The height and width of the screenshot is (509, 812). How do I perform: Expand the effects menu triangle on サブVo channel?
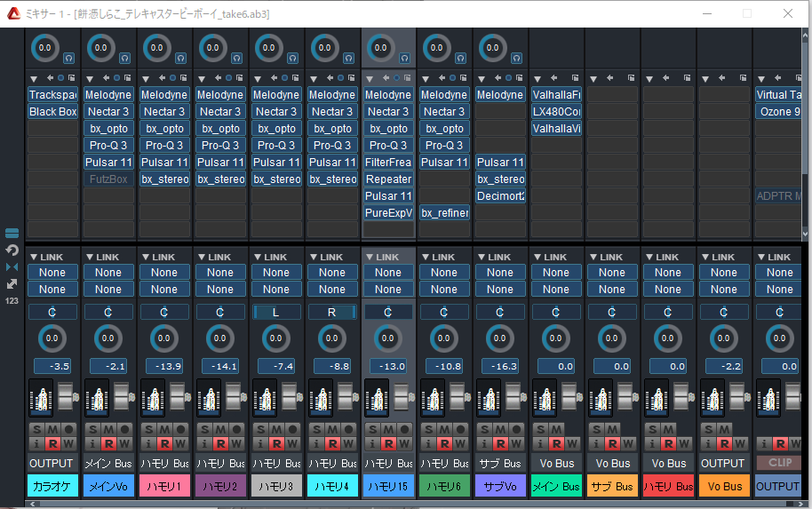click(482, 79)
